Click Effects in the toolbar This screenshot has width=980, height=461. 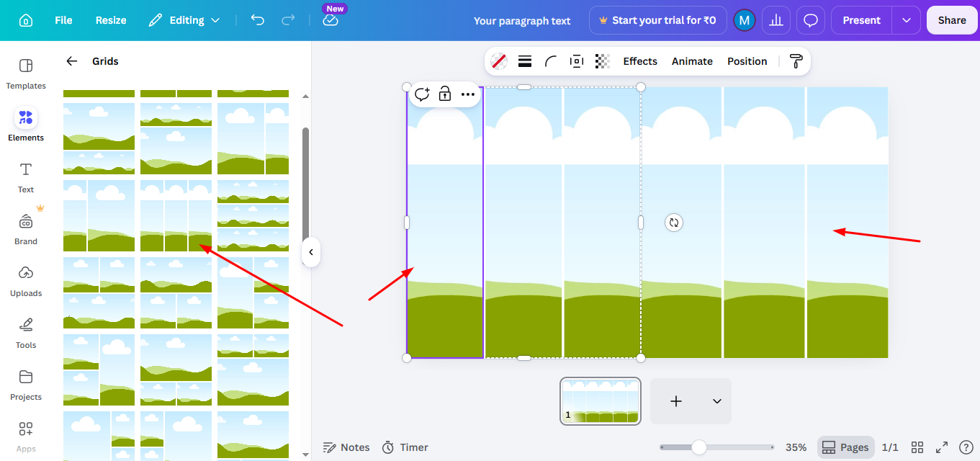click(640, 61)
